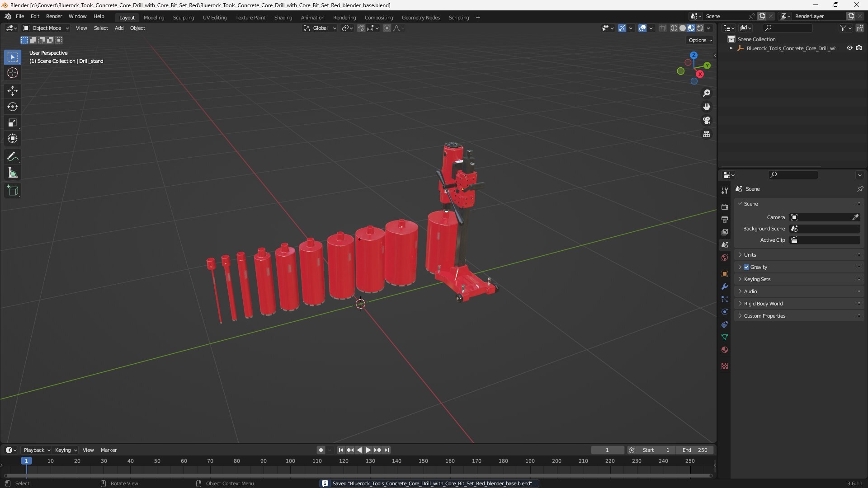Play the animation forward

368,450
